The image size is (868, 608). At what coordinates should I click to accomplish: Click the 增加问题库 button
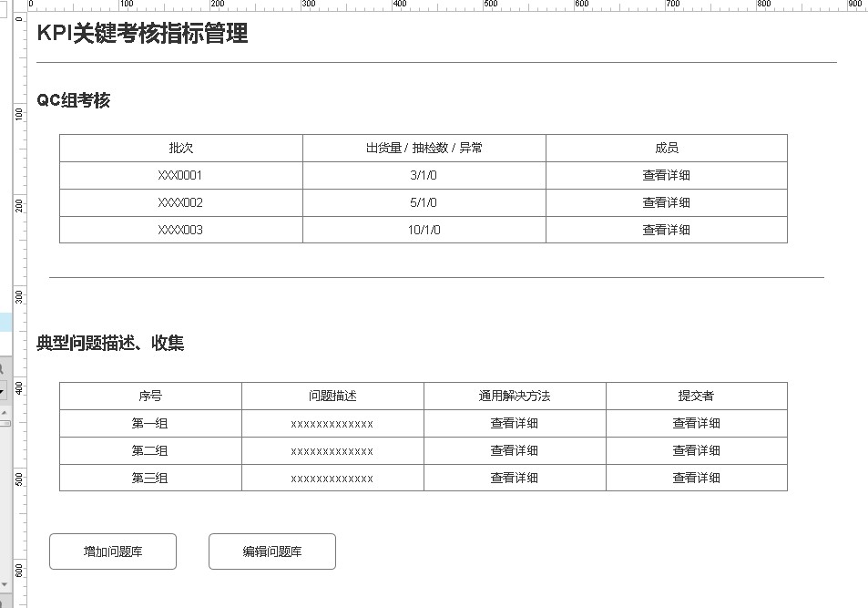click(x=113, y=551)
